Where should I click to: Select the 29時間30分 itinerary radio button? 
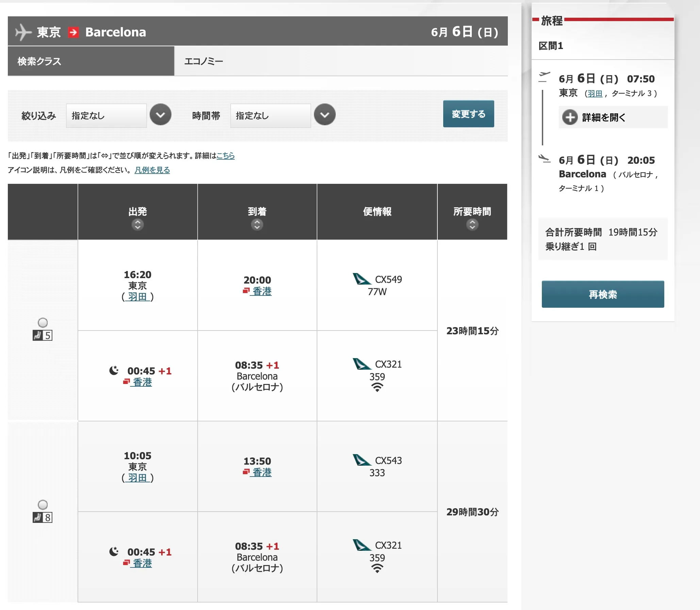[x=43, y=504]
